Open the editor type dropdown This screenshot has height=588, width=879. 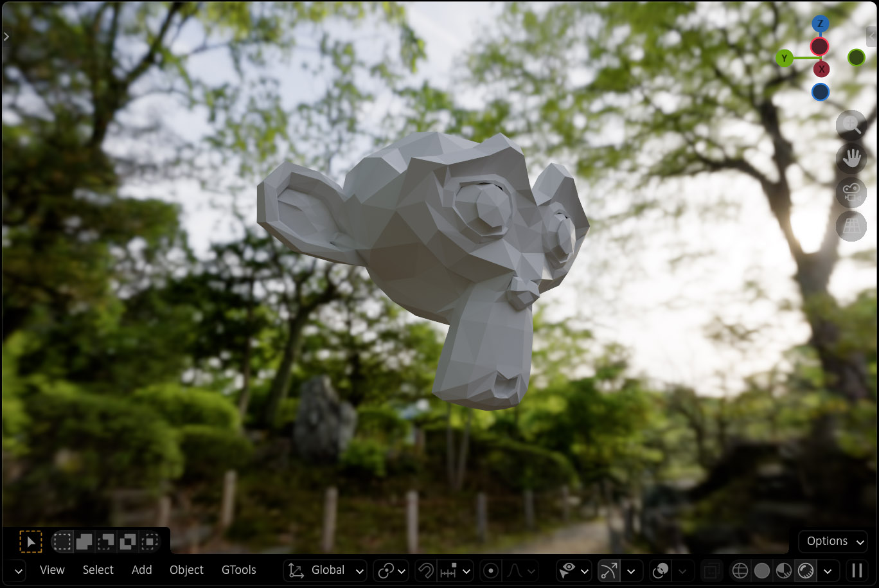click(x=19, y=570)
